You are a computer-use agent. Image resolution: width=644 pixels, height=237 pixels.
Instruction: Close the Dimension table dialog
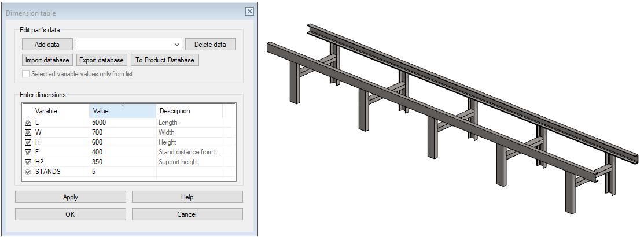[249, 12]
